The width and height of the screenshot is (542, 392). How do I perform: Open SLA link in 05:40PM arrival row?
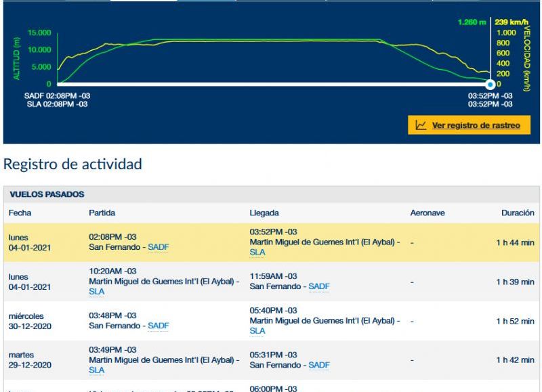point(257,331)
